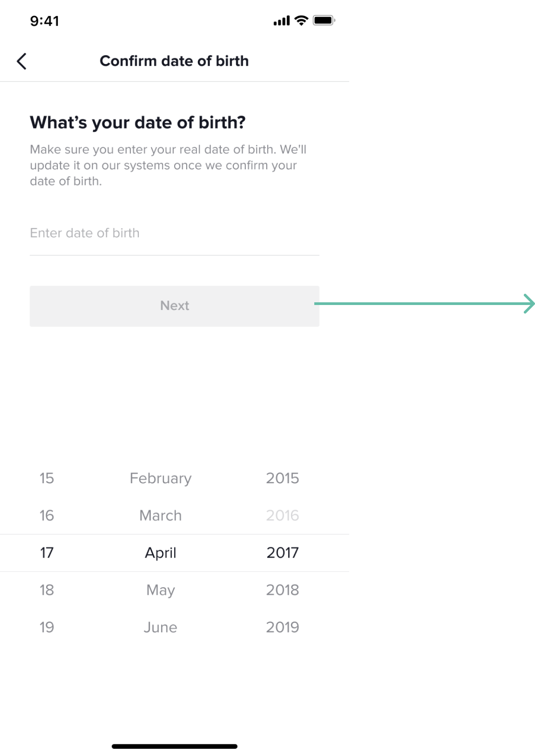Select day 16 in the picker
The height and width of the screenshot is (756, 535).
pos(47,515)
